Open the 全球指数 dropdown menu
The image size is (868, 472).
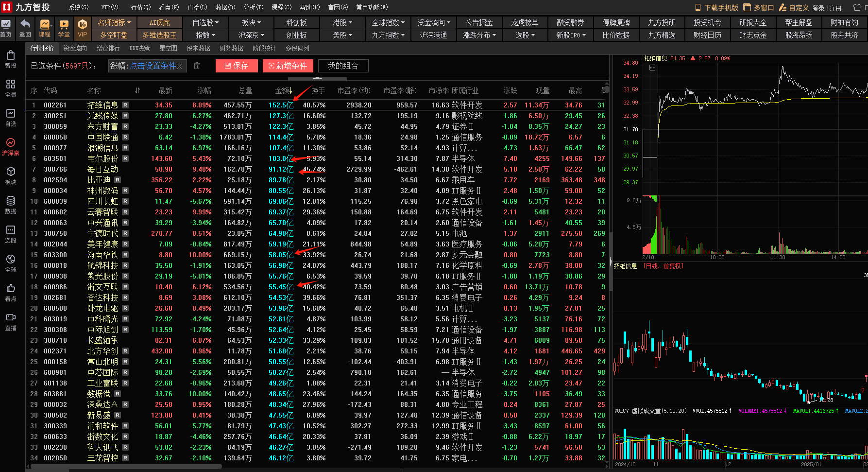(388, 22)
